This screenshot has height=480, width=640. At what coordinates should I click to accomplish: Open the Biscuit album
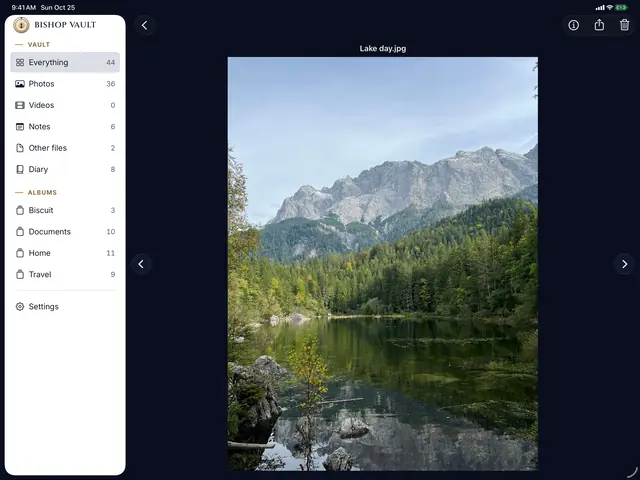[65, 210]
